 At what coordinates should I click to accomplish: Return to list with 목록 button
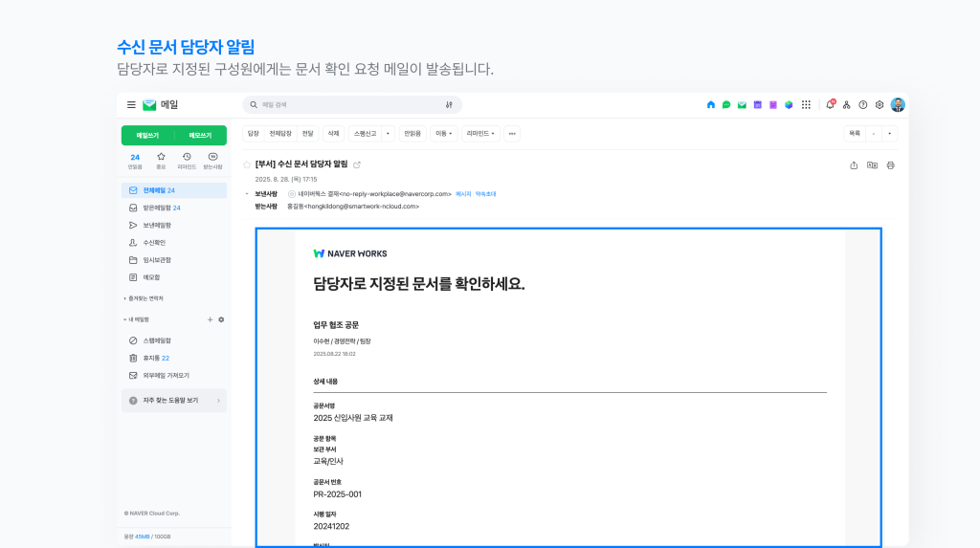pyautogui.click(x=855, y=134)
